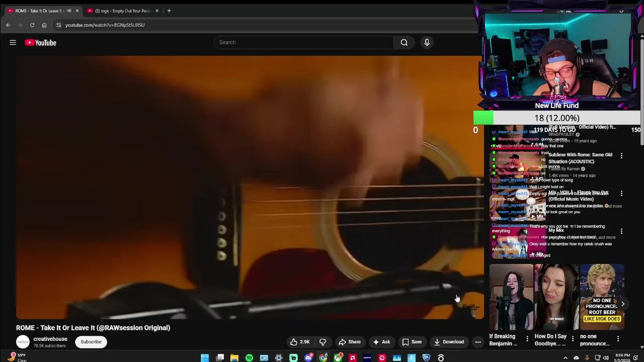
Task: Share the ROME video
Action: [350, 342]
